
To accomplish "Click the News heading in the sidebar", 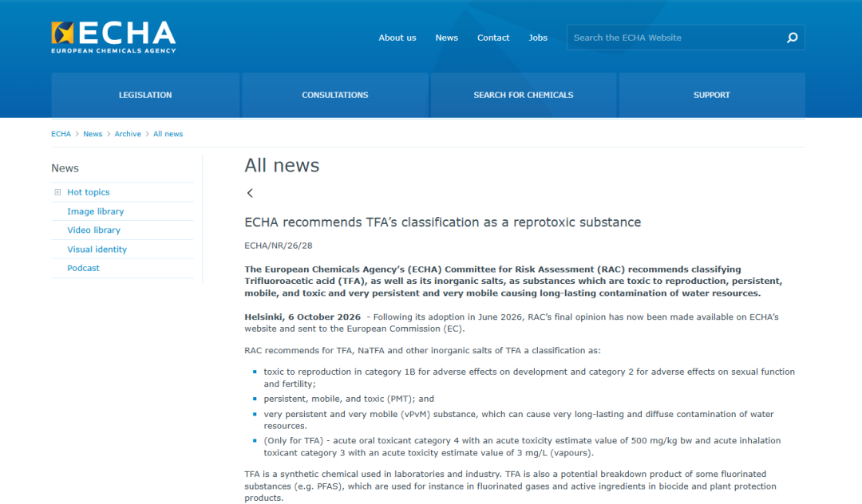I will tap(65, 168).
